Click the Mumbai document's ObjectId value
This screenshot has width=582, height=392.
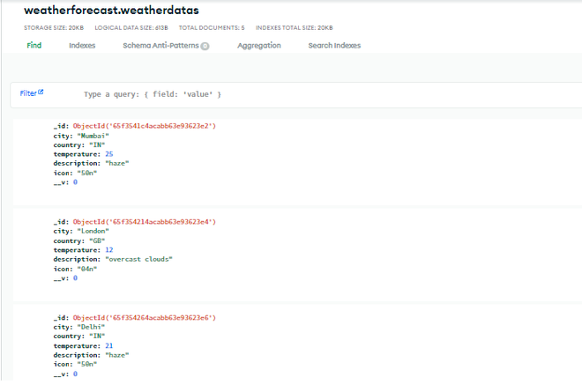click(145, 126)
